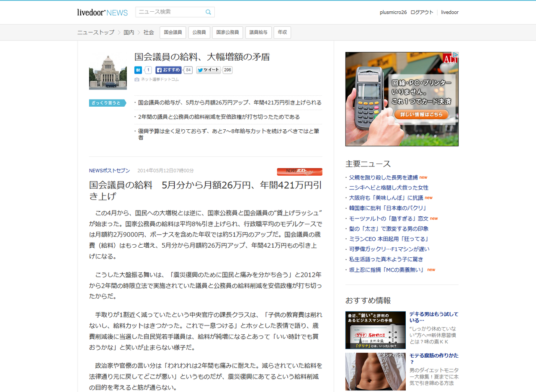Click the NEWSポストセブン logo badge
This screenshot has width=536, height=392.
(x=299, y=172)
